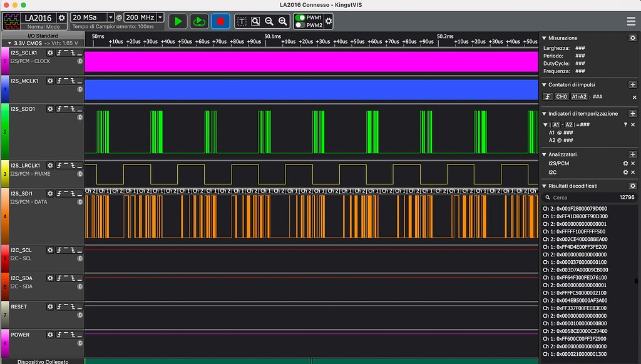This screenshot has height=364, width=641.
Task: Toggle the PWM1 output switch
Action: 300,18
